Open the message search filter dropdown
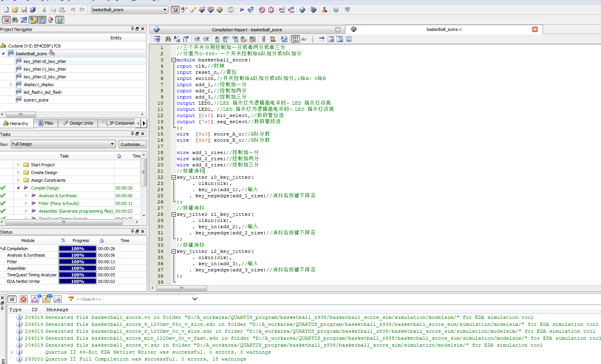The width and height of the screenshot is (601, 364). (195, 299)
